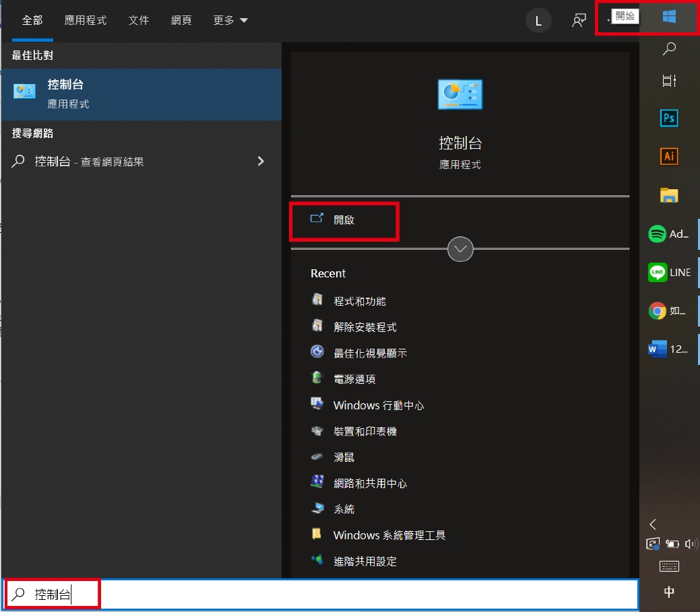The image size is (700, 612).
Task: Open recent item 電源選項
Action: 354,379
